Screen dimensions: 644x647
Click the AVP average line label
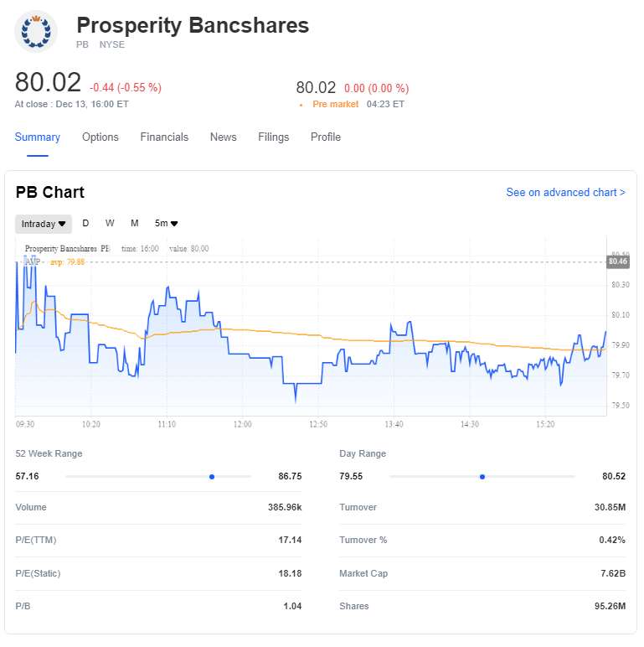pyautogui.click(x=33, y=261)
